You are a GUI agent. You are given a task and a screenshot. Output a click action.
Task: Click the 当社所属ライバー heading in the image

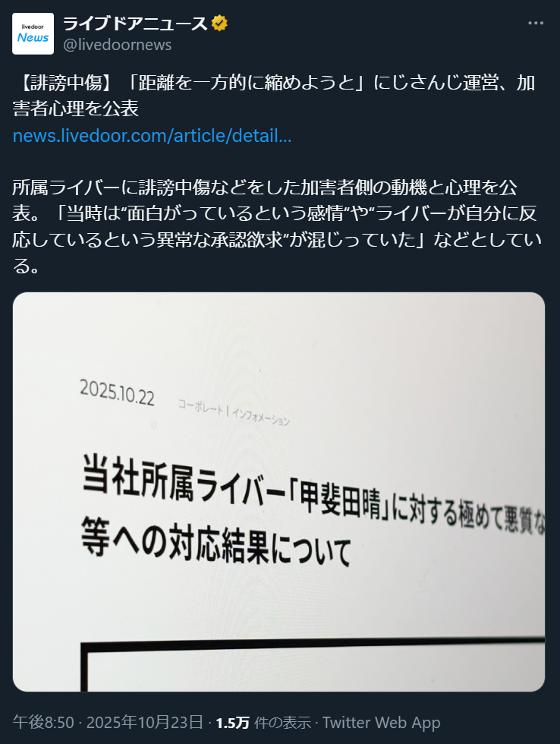pos(184,480)
